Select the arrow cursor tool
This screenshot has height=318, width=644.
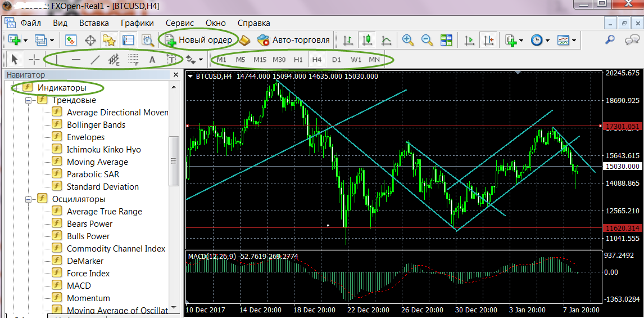(15, 59)
